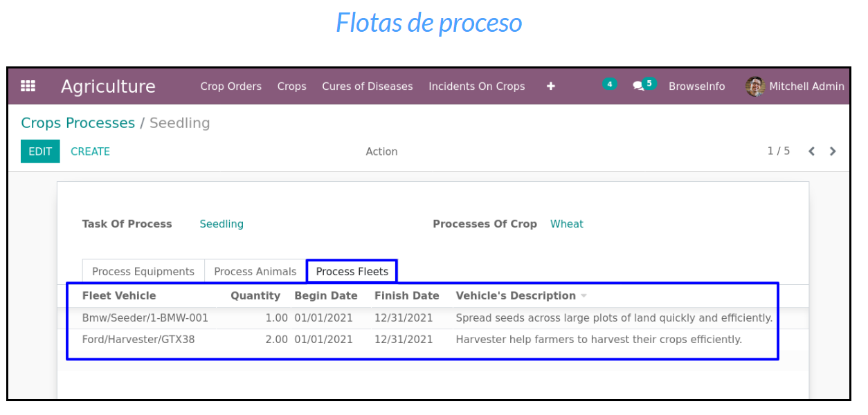Open the apps grid menu icon

click(x=28, y=86)
